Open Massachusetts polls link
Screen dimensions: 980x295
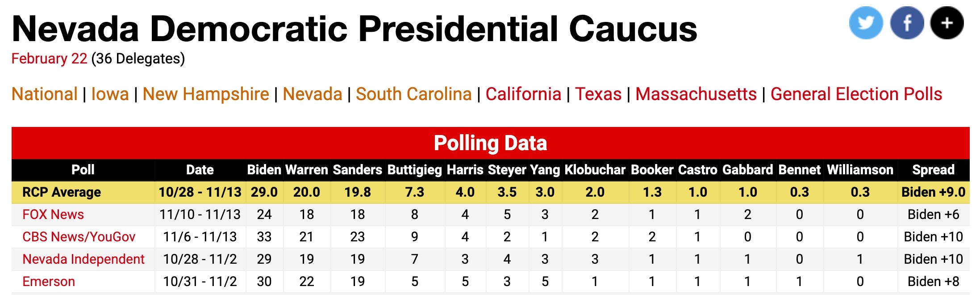696,94
